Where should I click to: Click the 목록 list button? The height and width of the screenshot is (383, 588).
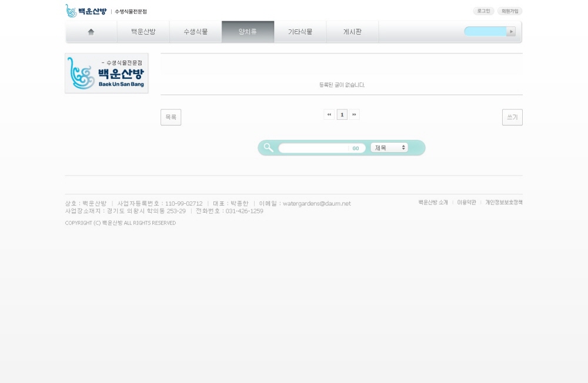click(x=171, y=117)
